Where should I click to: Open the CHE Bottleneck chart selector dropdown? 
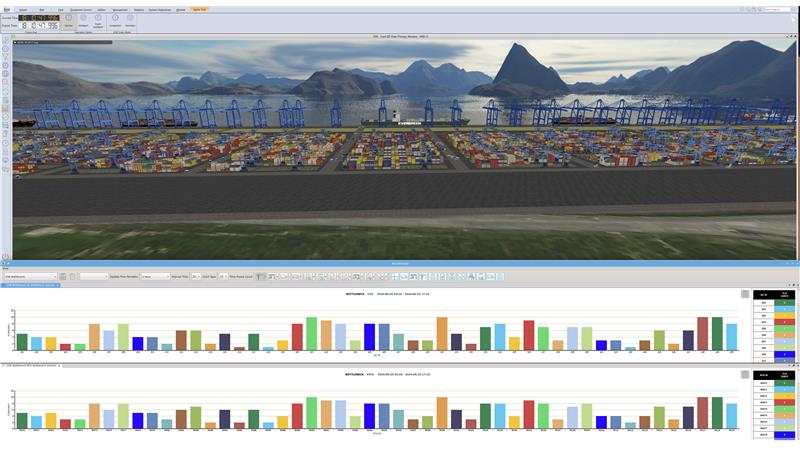pyautogui.click(x=30, y=277)
